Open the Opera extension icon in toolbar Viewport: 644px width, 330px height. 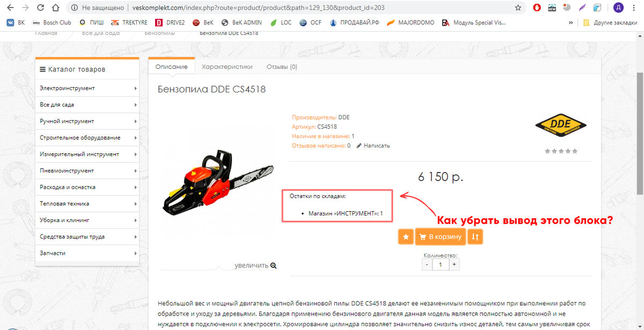537,8
